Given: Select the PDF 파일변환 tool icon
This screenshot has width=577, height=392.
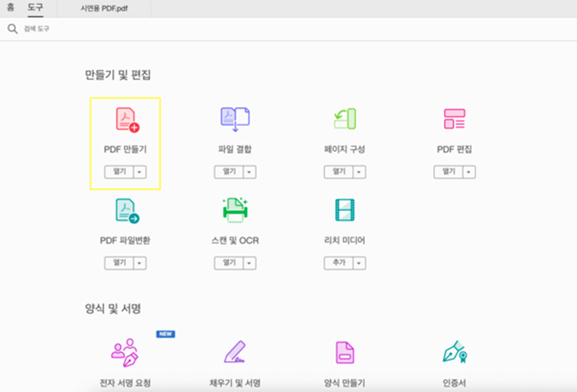Looking at the screenshot, I should [x=127, y=211].
